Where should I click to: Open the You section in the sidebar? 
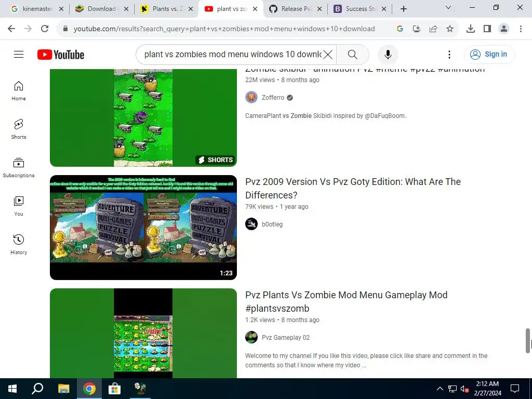[x=19, y=206]
